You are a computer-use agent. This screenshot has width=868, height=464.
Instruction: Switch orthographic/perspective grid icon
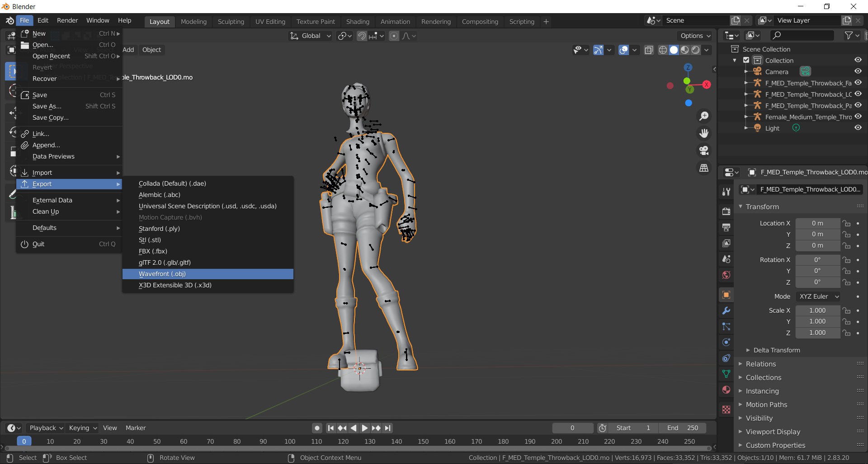click(x=704, y=168)
